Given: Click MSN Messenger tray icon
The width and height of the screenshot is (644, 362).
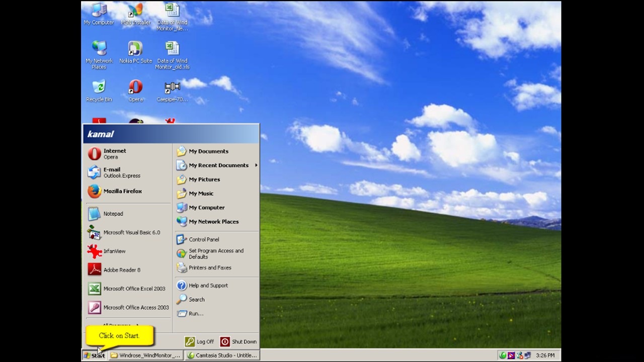Looking at the screenshot, I should point(519,355).
